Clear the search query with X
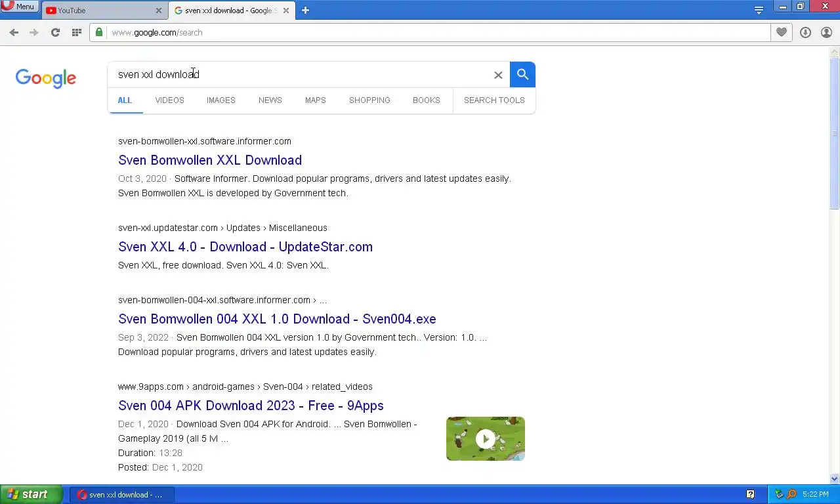Screen dimensions: 840x504 pos(498,75)
